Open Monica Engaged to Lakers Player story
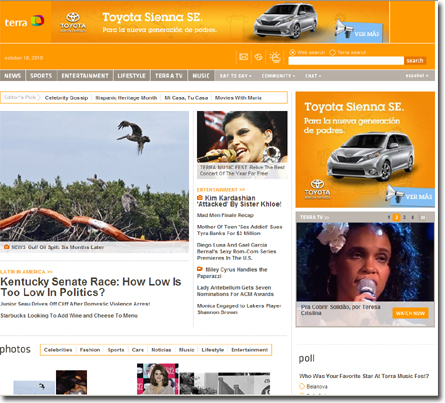This screenshot has height=403, width=445. tap(239, 309)
